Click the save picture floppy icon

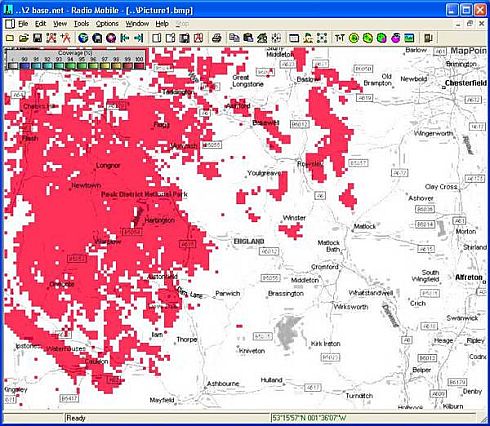point(184,38)
